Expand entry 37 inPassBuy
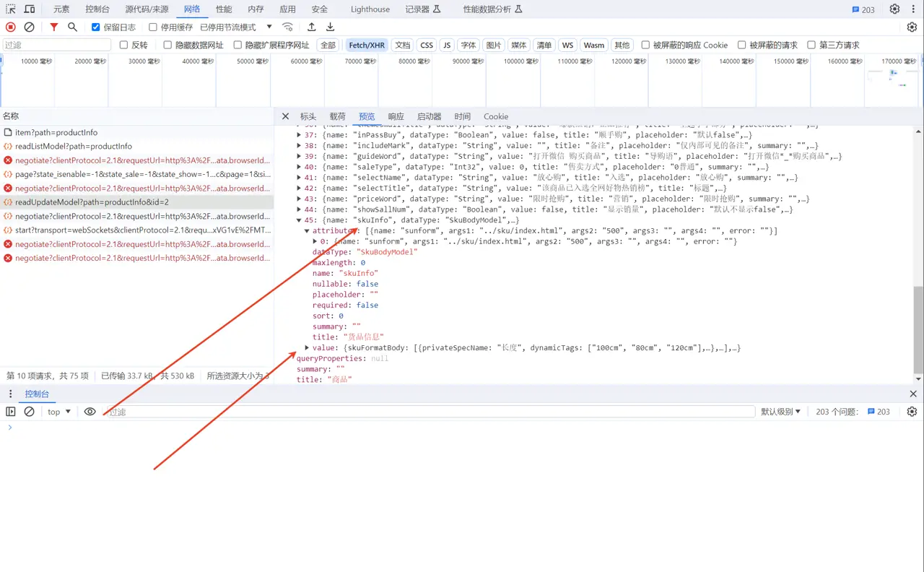This screenshot has height=572, width=924. 300,135
